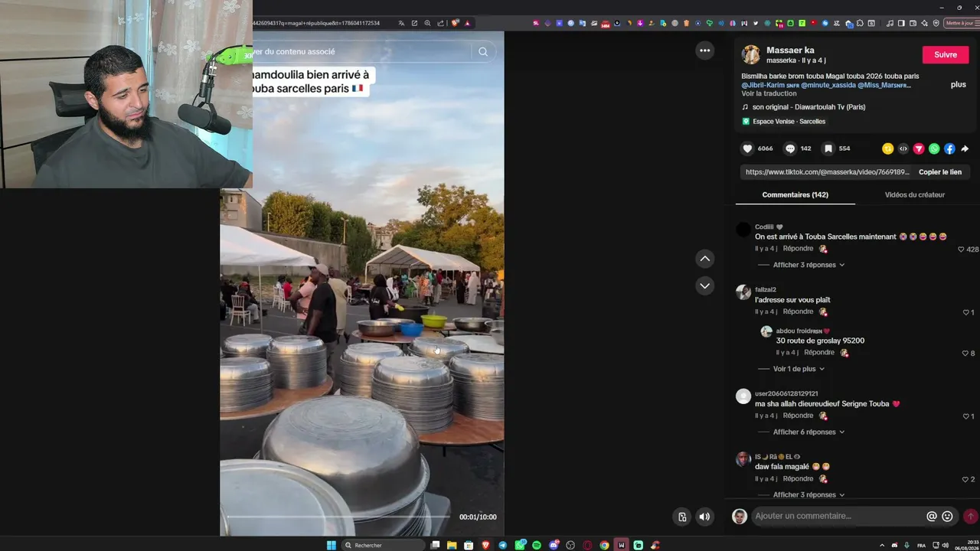Open Telegram from the taskbar
This screenshot has height=551, width=980.
pyautogui.click(x=502, y=545)
